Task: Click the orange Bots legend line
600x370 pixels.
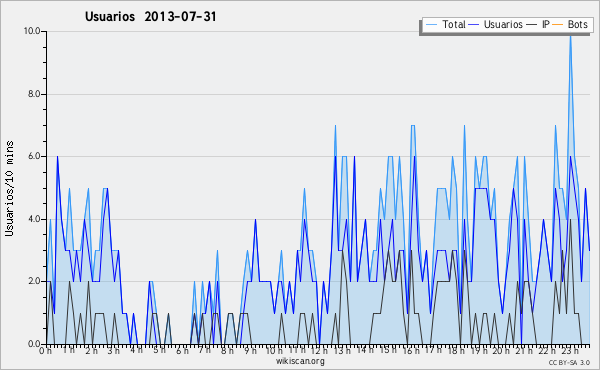Action: [558, 25]
